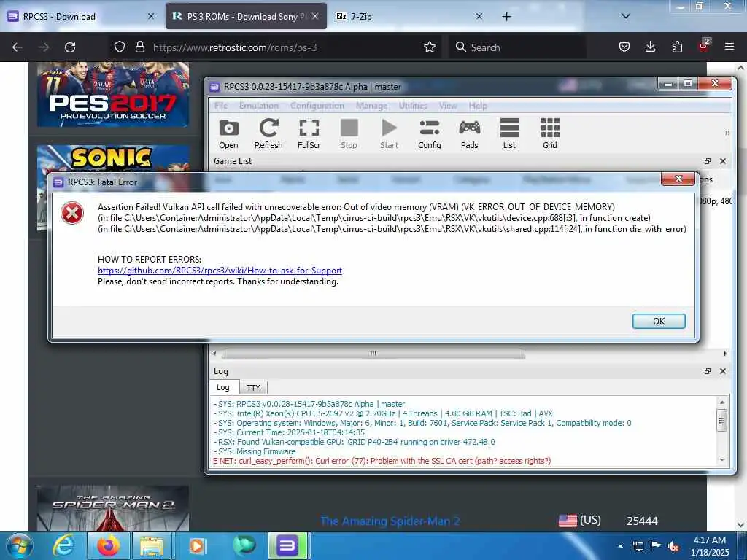
Task: Open the Configuration menu in RPCS3
Action: point(317,106)
